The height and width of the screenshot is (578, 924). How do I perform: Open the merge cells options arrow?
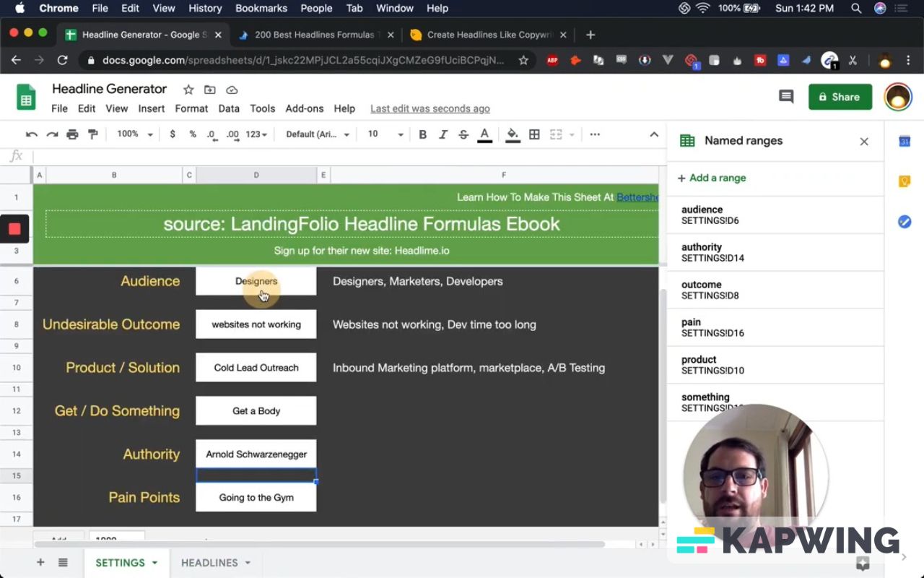[572, 134]
